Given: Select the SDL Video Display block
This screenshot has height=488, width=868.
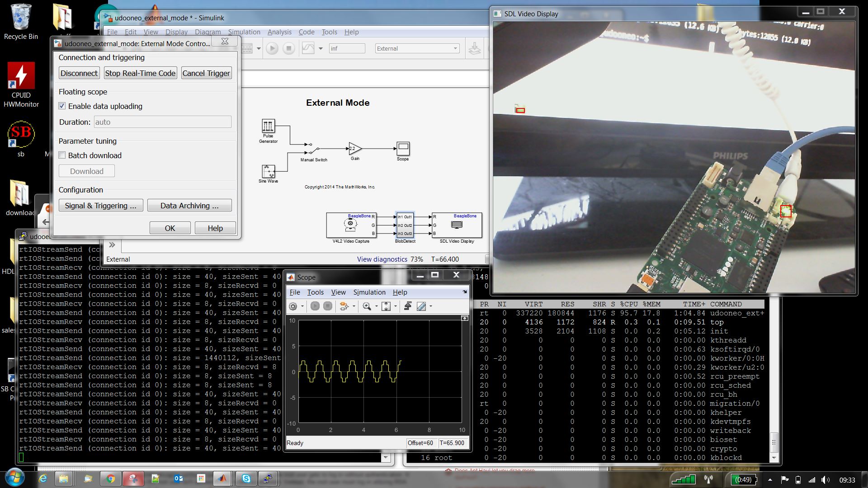Looking at the screenshot, I should (457, 225).
